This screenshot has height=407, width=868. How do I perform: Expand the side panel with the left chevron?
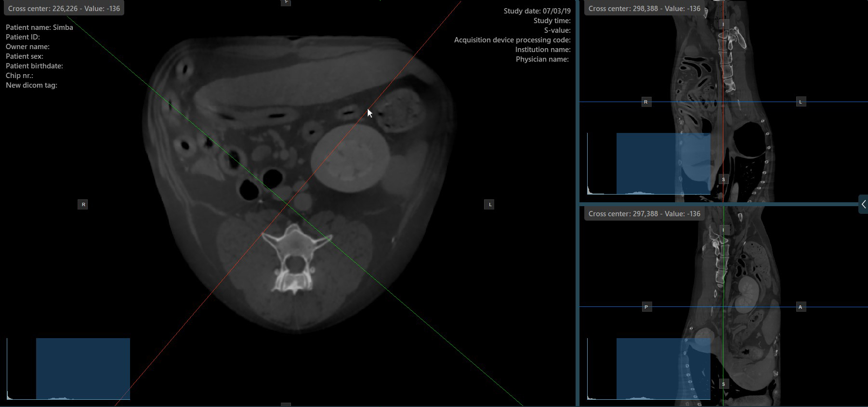point(863,204)
